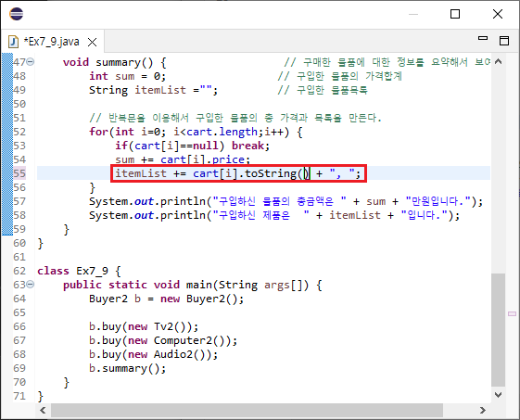This screenshot has width=520, height=420.
Task: Maximize the Eclipse window
Action: 455,14
